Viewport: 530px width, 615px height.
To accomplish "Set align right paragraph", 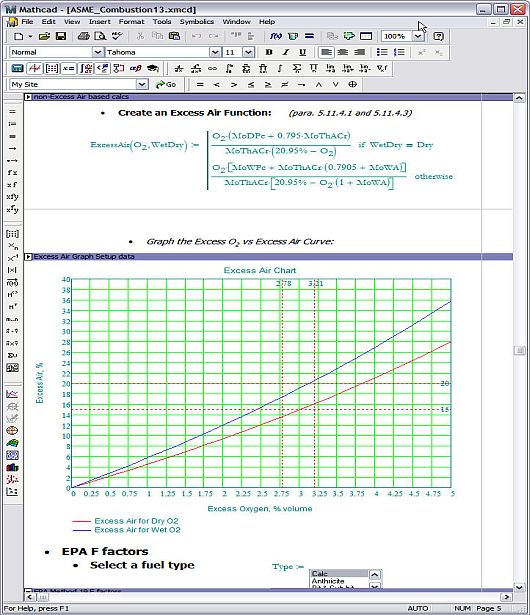I will point(359,52).
